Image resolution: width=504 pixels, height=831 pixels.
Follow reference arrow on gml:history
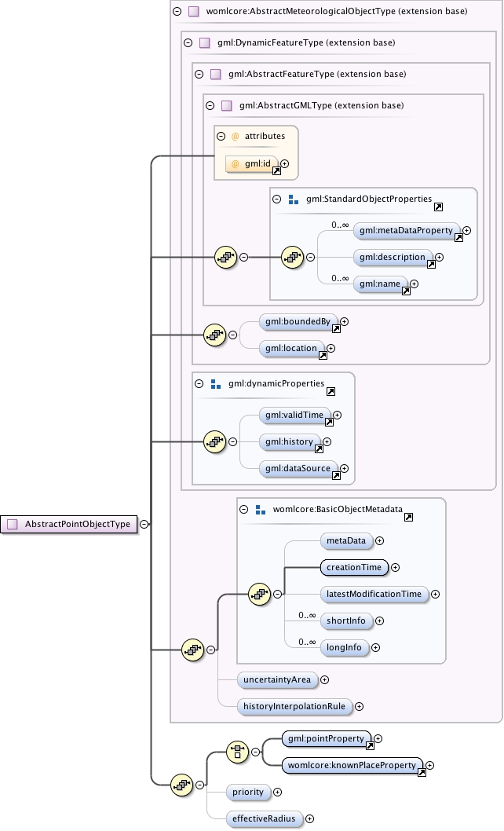[319, 449]
